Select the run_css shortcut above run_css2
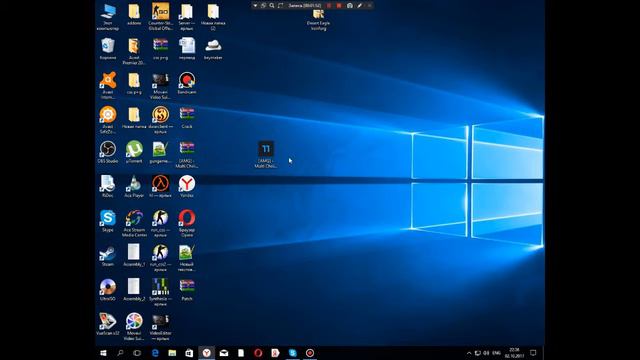 click(x=160, y=223)
